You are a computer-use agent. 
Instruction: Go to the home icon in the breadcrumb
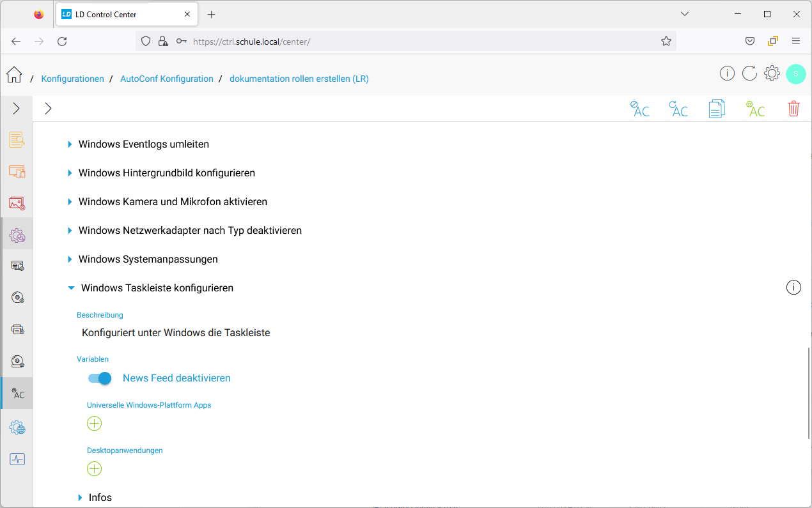click(14, 75)
